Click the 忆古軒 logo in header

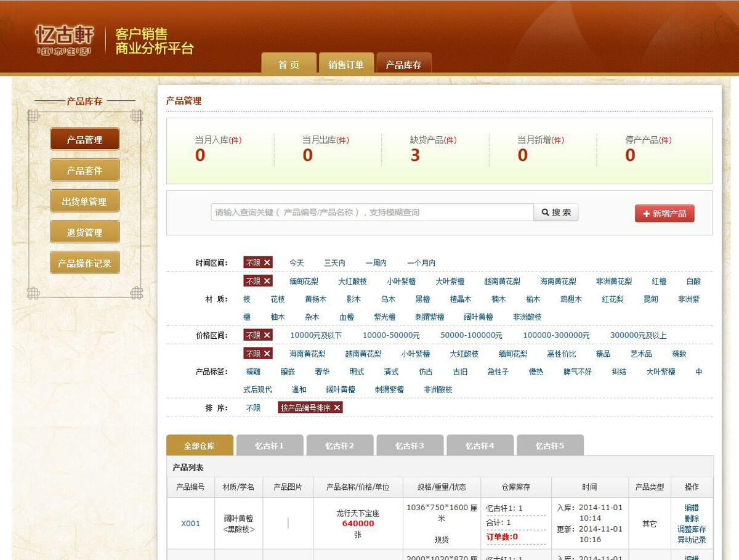[64, 40]
